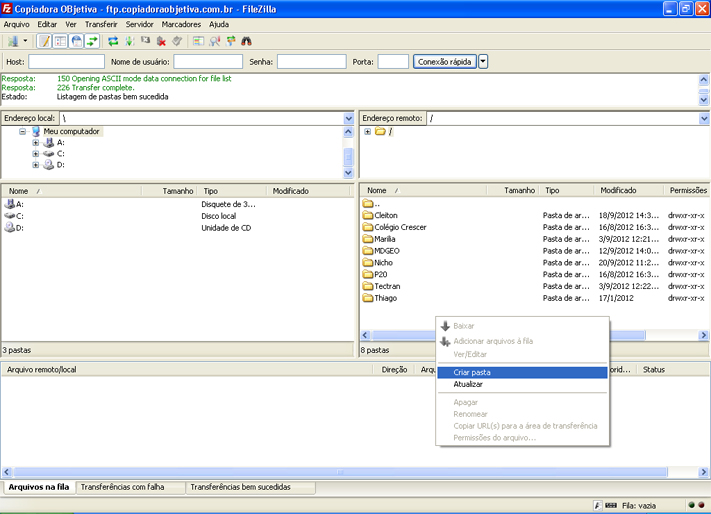Click the process transfer queue icon
This screenshot has height=514, width=711.
point(129,41)
